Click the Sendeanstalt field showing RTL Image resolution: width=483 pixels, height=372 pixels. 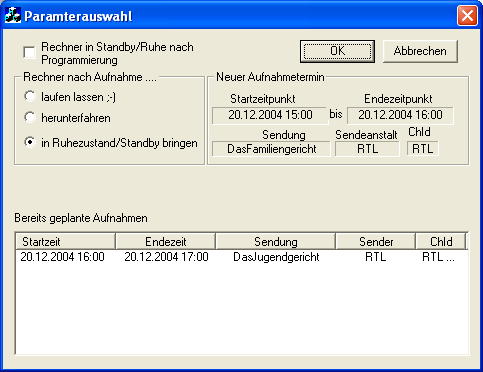[x=367, y=149]
